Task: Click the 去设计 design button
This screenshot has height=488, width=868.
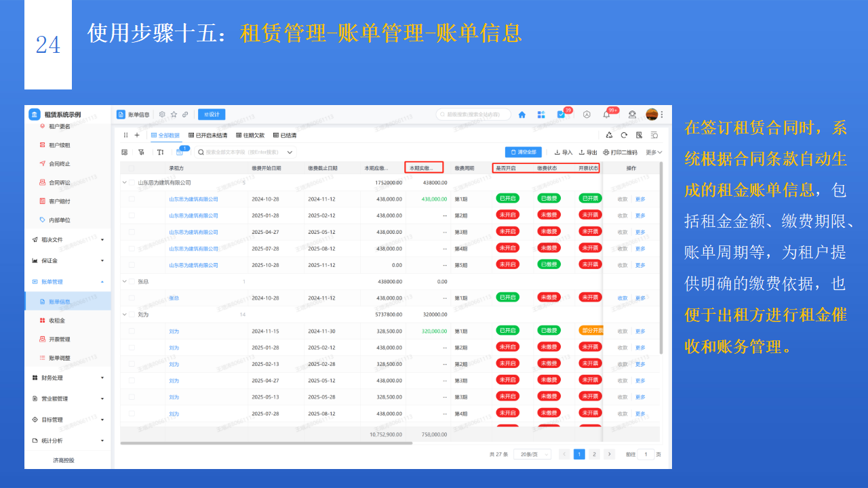Action: pos(212,115)
